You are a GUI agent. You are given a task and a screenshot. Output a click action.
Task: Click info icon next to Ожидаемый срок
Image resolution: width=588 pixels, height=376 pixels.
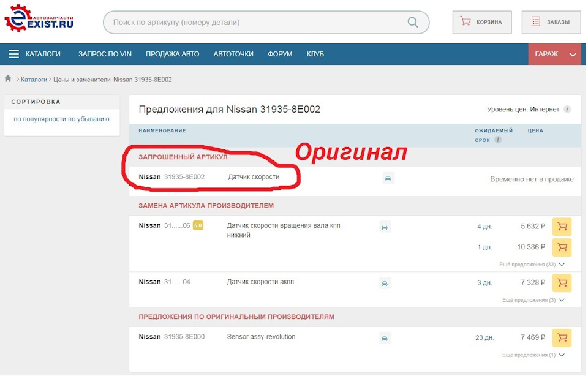pos(497,140)
